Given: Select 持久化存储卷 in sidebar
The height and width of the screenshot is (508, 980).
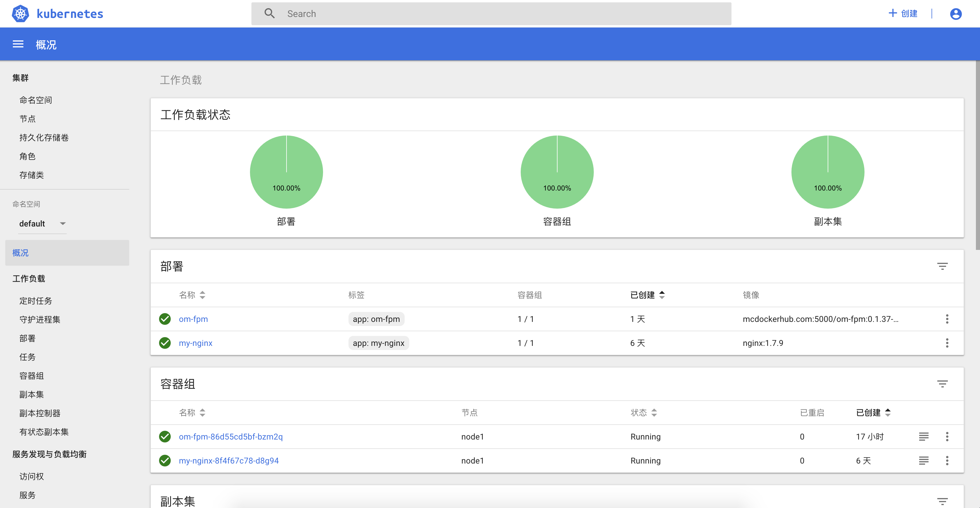Looking at the screenshot, I should click(x=44, y=138).
